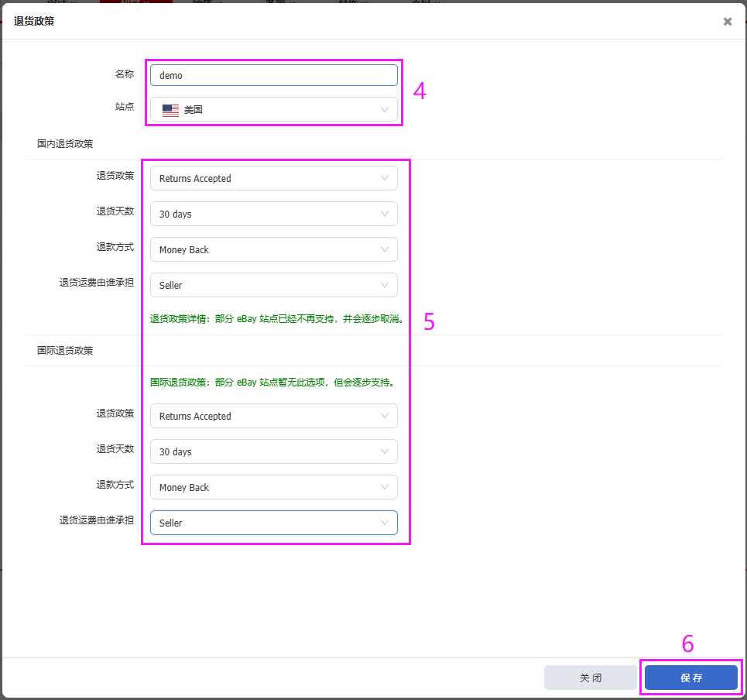Click the 退货政策 dialog title
Screen dimensions: 747x700
pyautogui.click(x=34, y=21)
